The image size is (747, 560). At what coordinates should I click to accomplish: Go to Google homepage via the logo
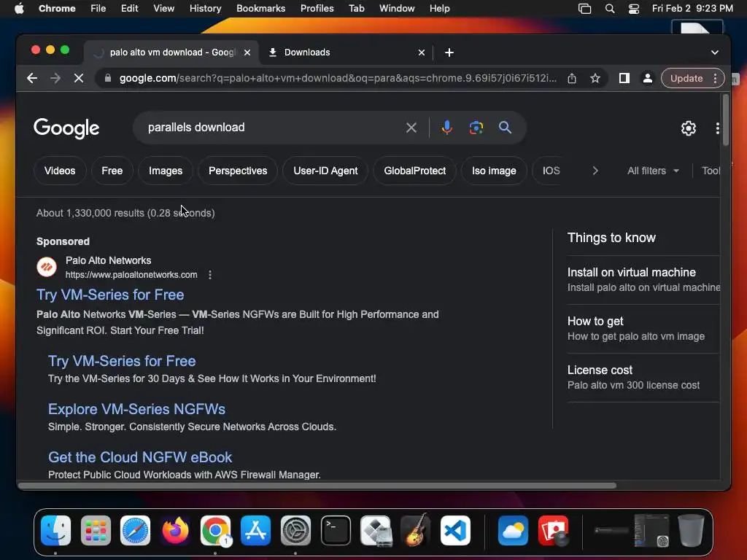coord(66,128)
